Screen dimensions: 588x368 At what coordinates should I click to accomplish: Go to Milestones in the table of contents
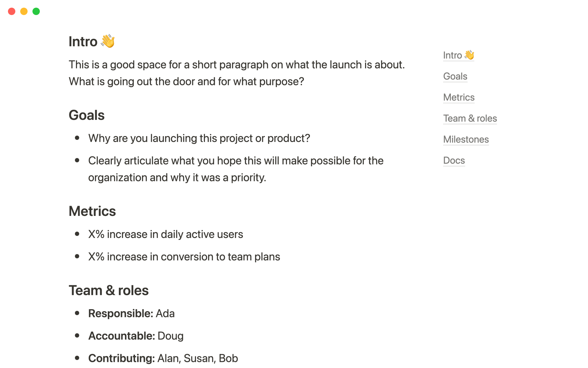click(x=466, y=140)
